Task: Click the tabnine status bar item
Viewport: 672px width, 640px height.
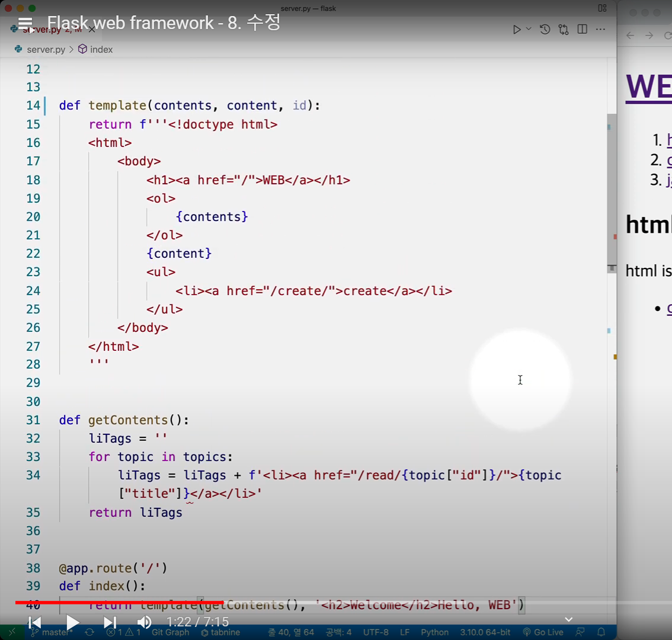Action: (x=220, y=632)
